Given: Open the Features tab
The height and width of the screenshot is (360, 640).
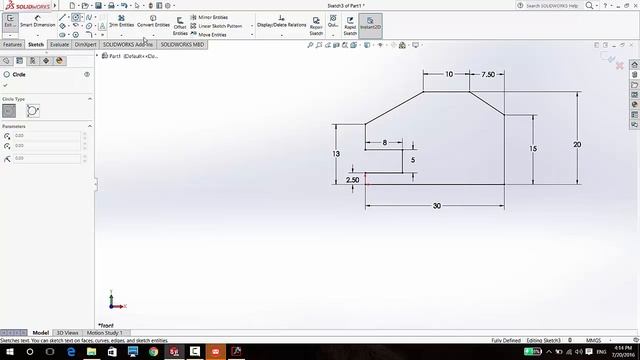Looking at the screenshot, I should [x=12, y=44].
